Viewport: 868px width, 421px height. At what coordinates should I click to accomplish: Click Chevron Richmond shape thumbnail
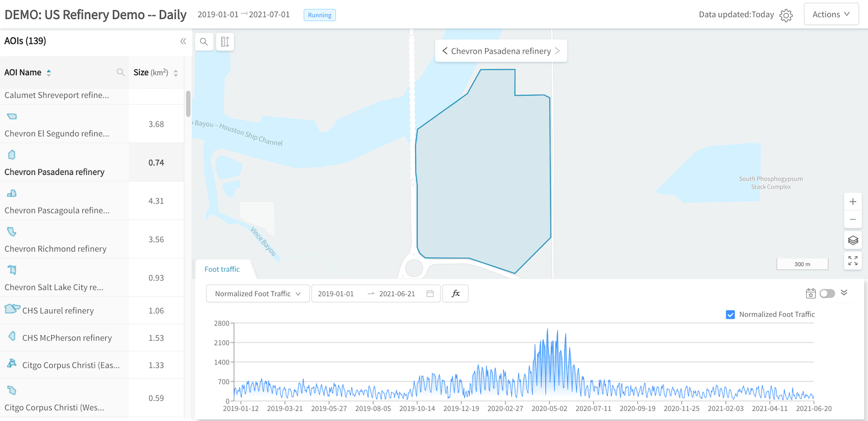pyautogui.click(x=11, y=231)
